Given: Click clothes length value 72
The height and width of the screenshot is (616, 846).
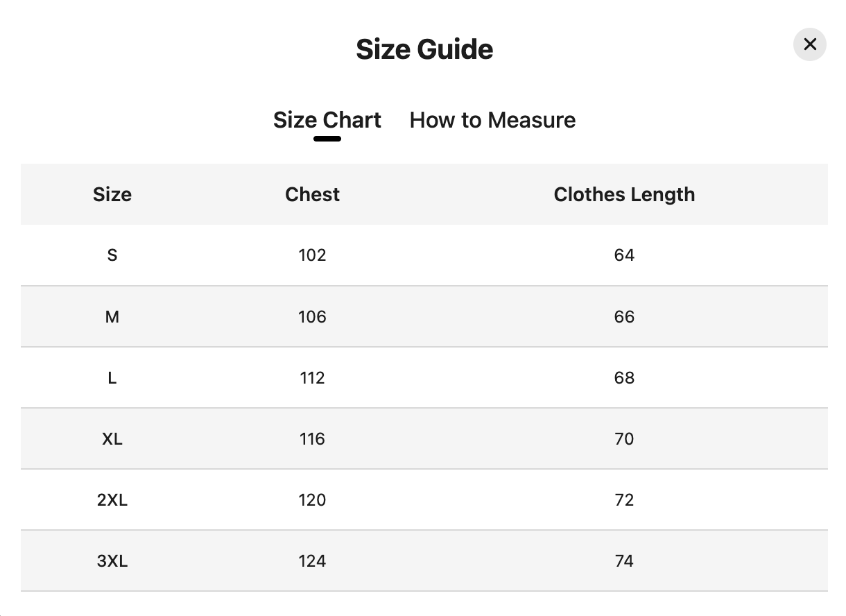Looking at the screenshot, I should click(x=624, y=500).
